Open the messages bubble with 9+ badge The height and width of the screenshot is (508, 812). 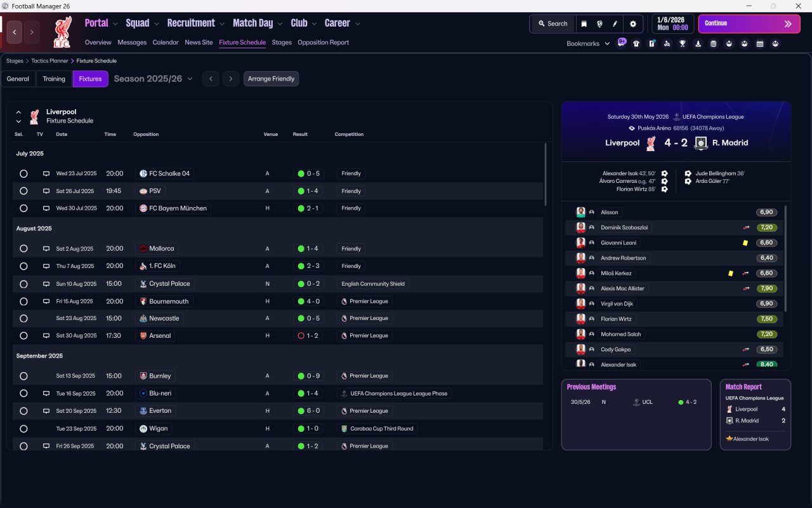point(621,43)
